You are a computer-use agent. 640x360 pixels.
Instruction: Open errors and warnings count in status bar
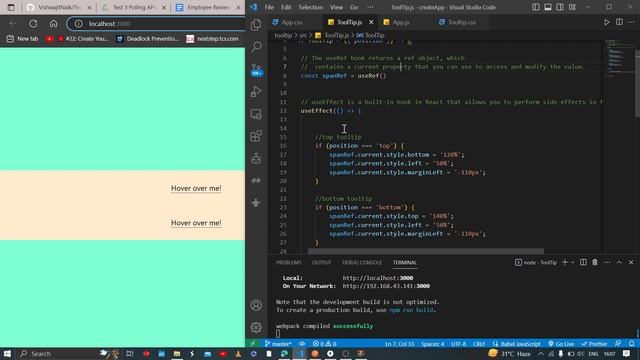click(x=324, y=344)
